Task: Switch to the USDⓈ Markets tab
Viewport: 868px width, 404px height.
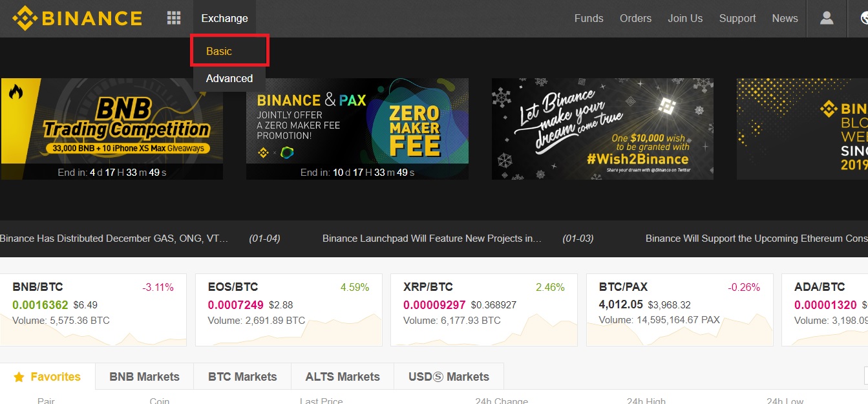Action: 449,377
